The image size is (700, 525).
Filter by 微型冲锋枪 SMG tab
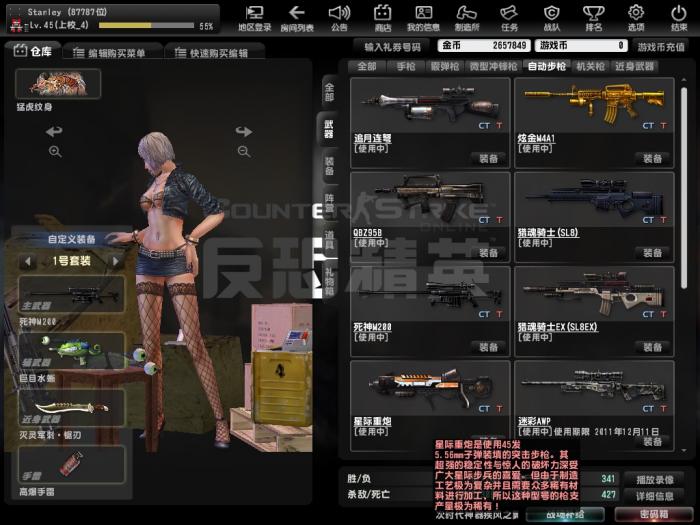coord(493,67)
